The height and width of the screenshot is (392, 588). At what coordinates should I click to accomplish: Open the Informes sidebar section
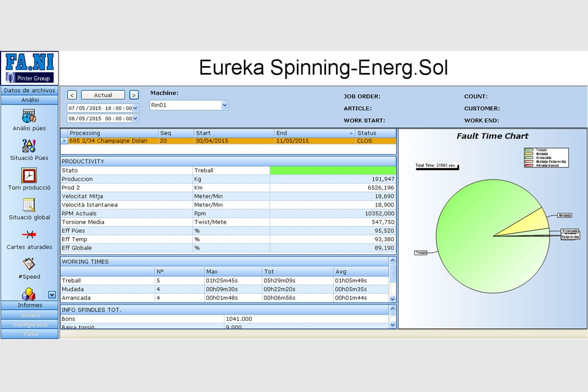click(30, 305)
